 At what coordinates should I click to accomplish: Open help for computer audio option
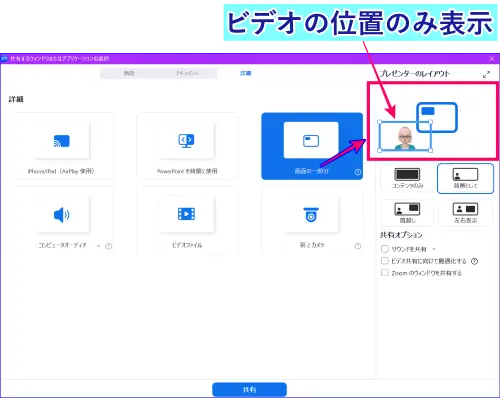[108, 246]
